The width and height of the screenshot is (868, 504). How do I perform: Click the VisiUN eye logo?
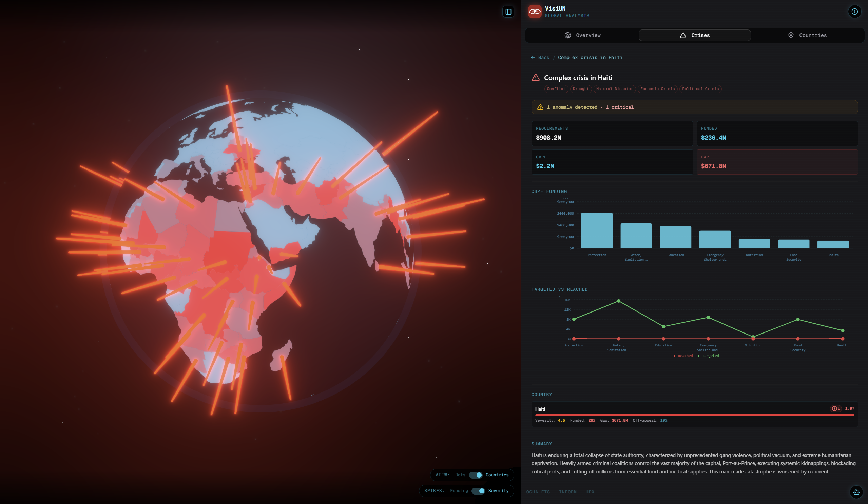(535, 12)
